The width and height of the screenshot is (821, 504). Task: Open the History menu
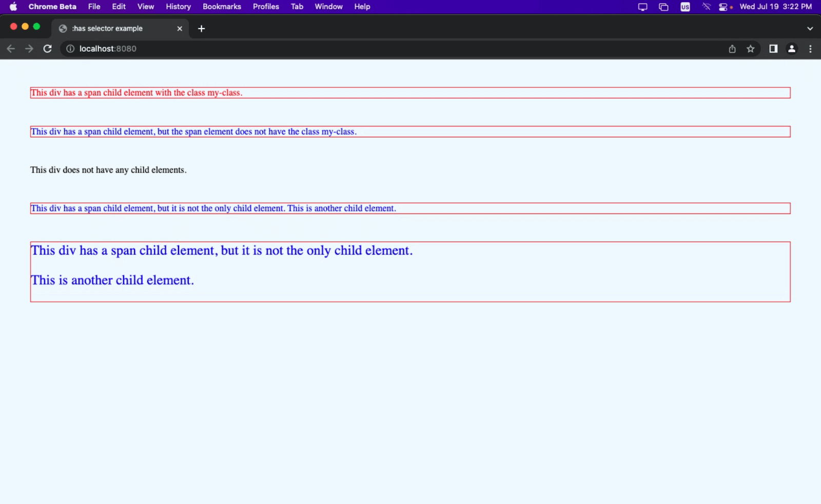(178, 7)
